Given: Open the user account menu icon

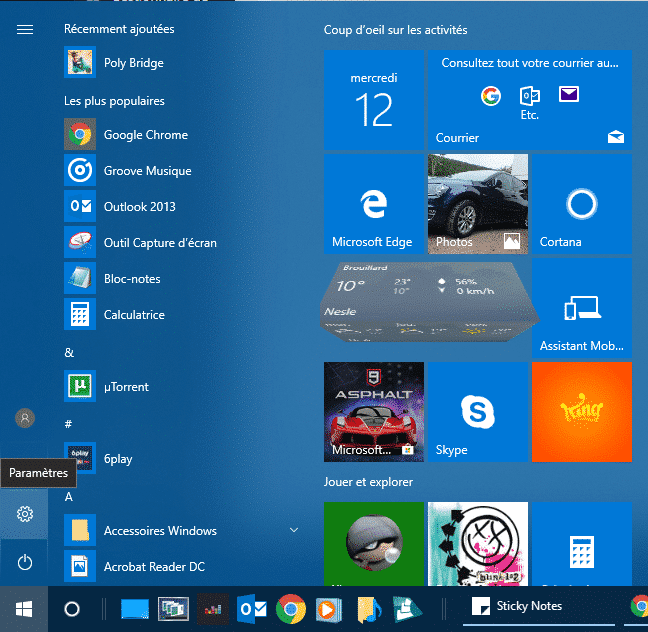Looking at the screenshot, I should point(25,418).
